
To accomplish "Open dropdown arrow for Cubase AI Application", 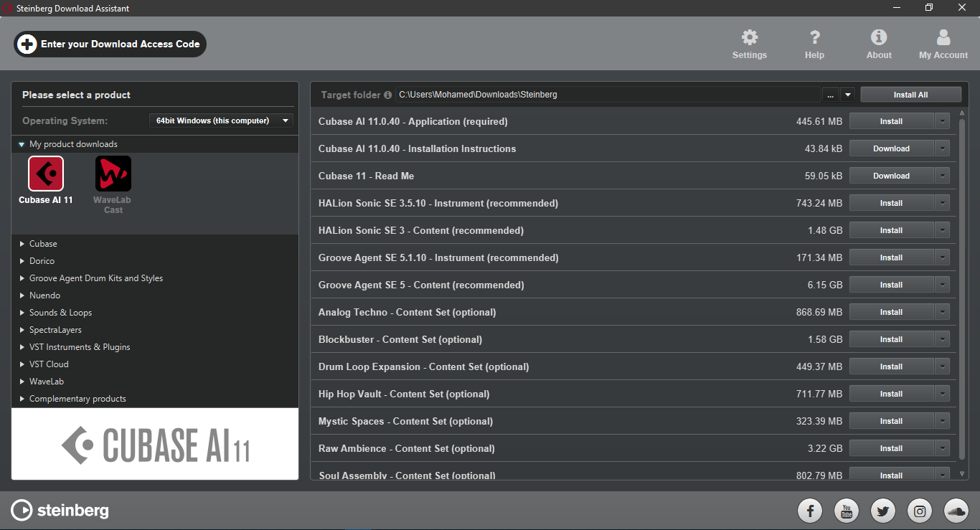I will [x=943, y=121].
